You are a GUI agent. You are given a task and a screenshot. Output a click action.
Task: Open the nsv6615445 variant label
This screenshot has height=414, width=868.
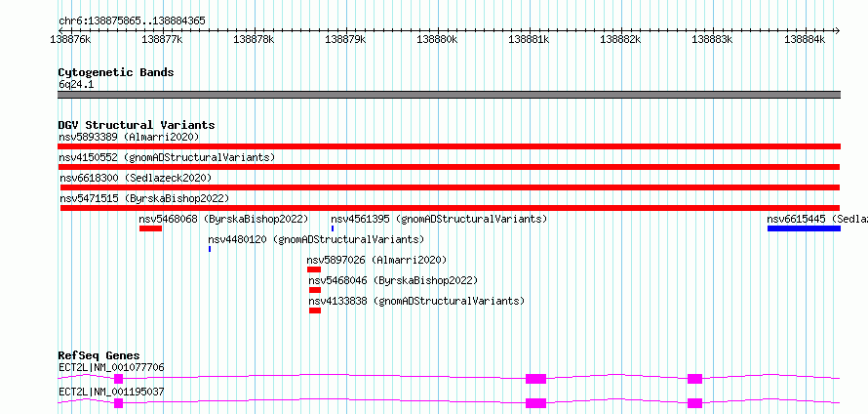coord(817,219)
